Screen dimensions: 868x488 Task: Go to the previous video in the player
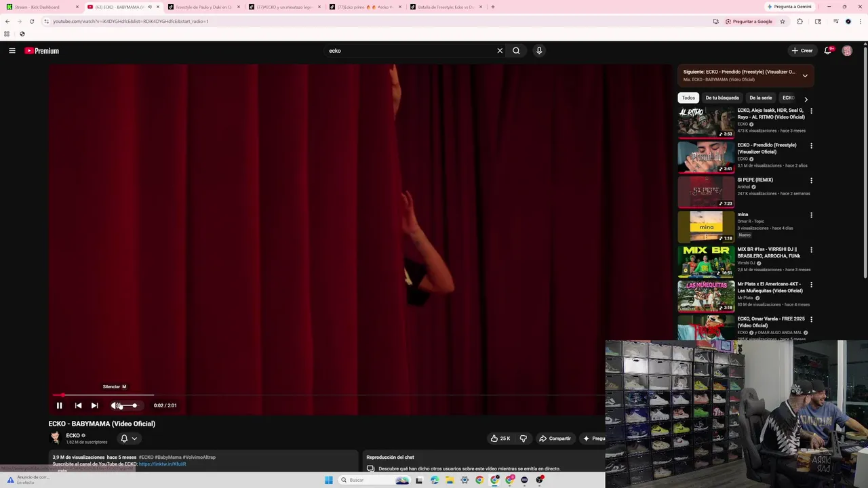point(78,405)
